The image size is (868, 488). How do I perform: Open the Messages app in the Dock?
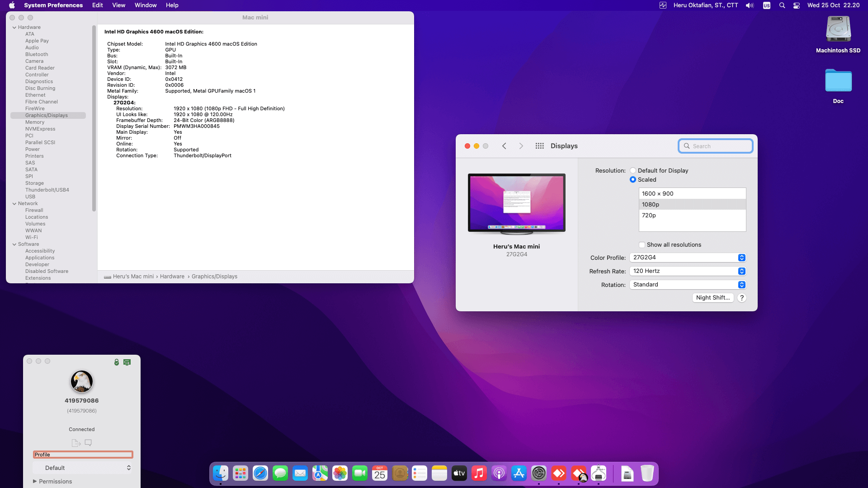pos(280,473)
